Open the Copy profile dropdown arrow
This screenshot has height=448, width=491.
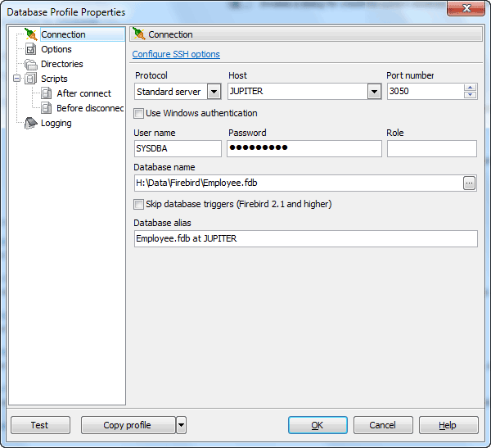(x=182, y=425)
